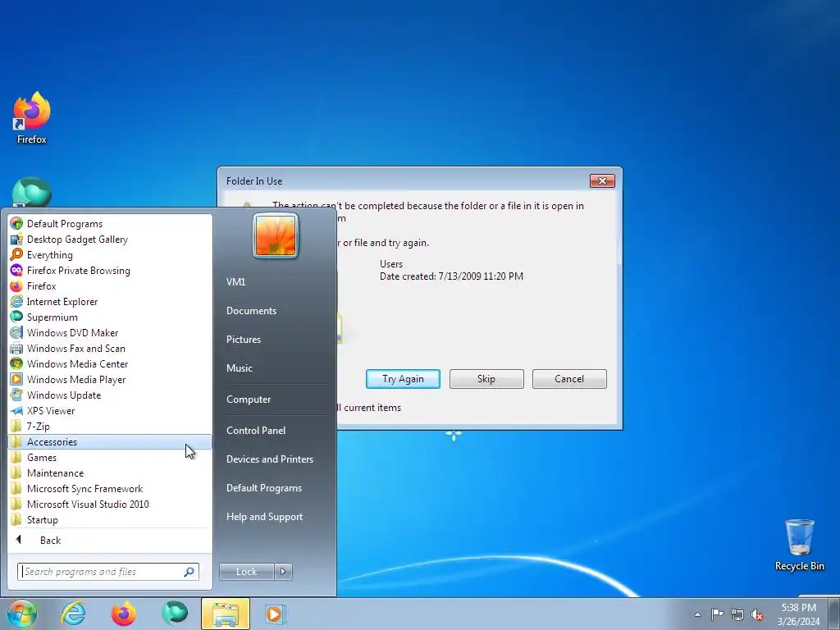Expand the Accessories folder
The height and width of the screenshot is (630, 840).
click(110, 442)
